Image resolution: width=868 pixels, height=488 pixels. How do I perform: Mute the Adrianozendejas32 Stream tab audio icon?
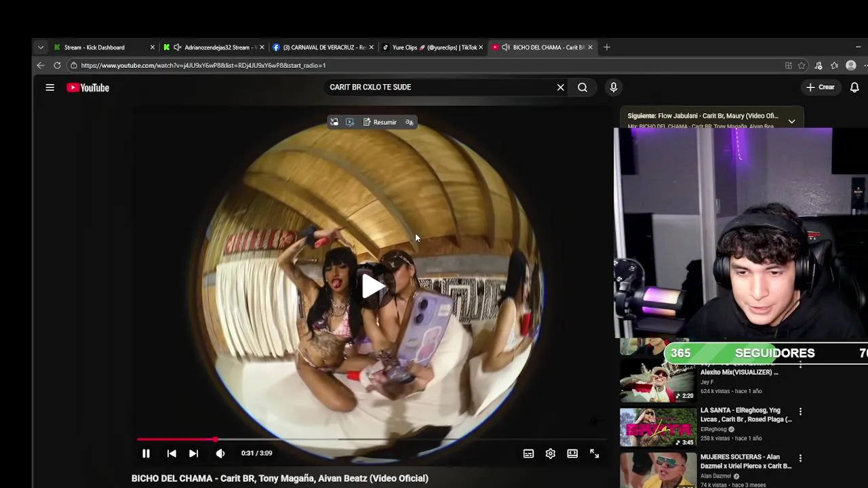(x=177, y=47)
